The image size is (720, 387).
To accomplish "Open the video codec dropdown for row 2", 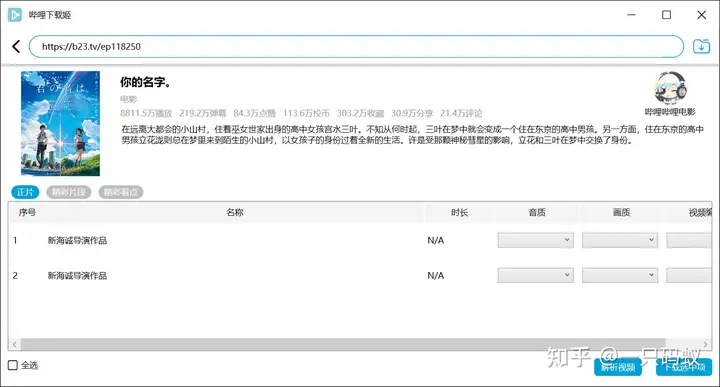I will 689,275.
